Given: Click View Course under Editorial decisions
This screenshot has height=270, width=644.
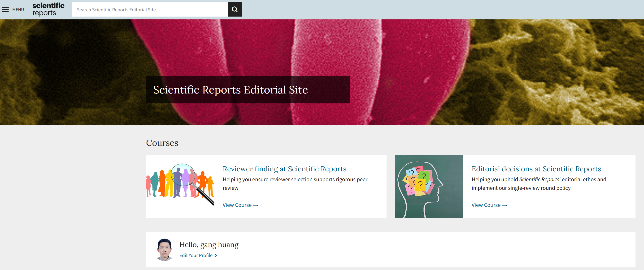Looking at the screenshot, I should (x=489, y=205).
